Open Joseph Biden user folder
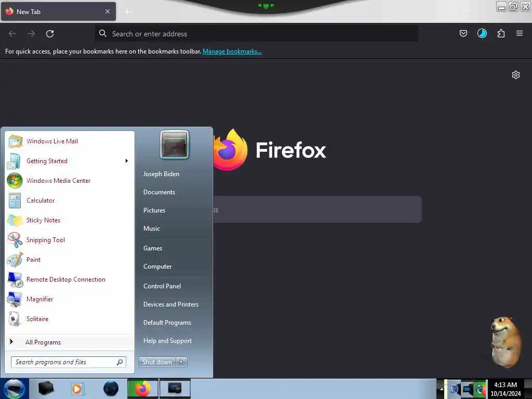This screenshot has width=532, height=399. point(161,174)
